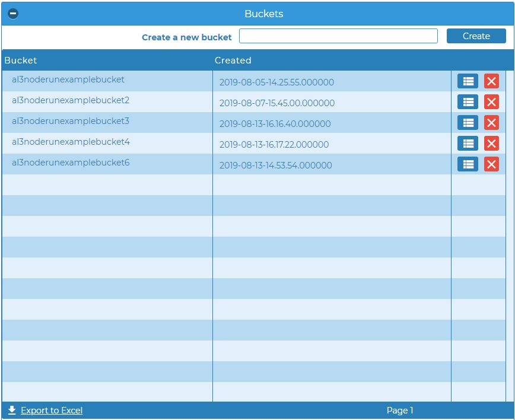This screenshot has width=515, height=420.
Task: Collapse the Buckets panel
Action: 13,13
